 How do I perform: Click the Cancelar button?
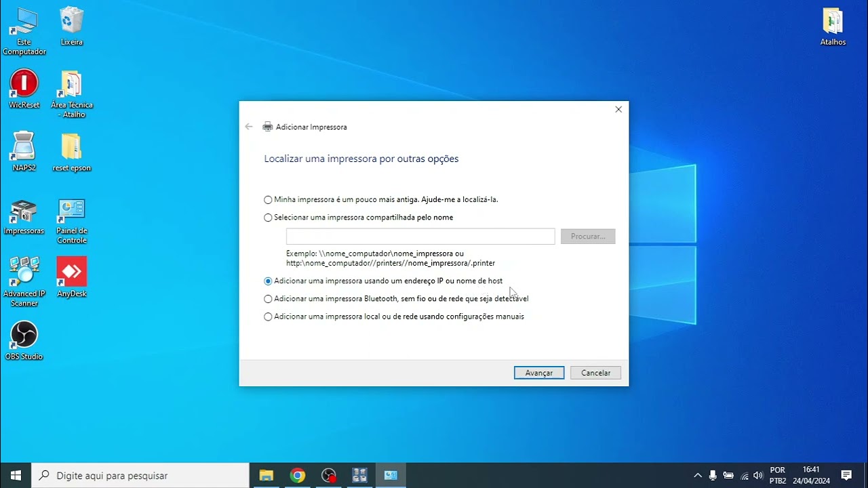[x=596, y=373]
